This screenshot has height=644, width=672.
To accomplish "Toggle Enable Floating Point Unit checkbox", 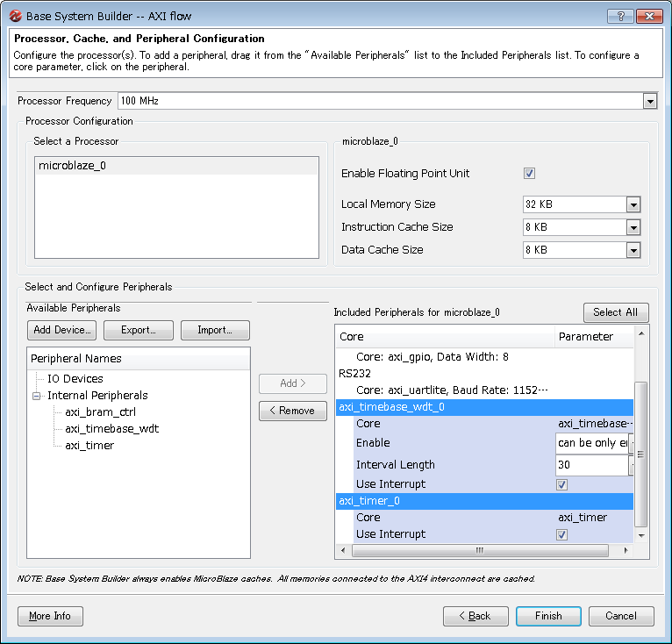I will (x=529, y=174).
